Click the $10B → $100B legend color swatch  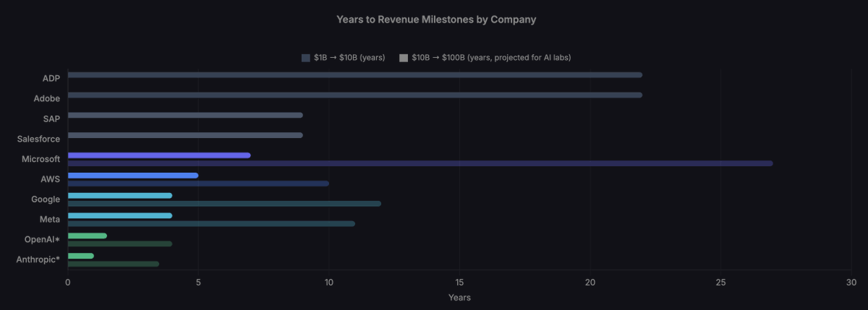click(404, 58)
